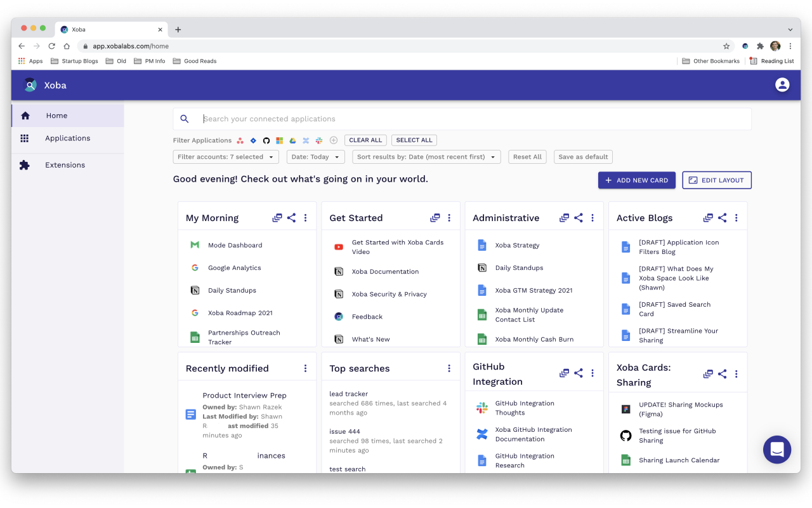
Task: Open Get Started with Xoba Cards Video
Action: pyautogui.click(x=398, y=247)
